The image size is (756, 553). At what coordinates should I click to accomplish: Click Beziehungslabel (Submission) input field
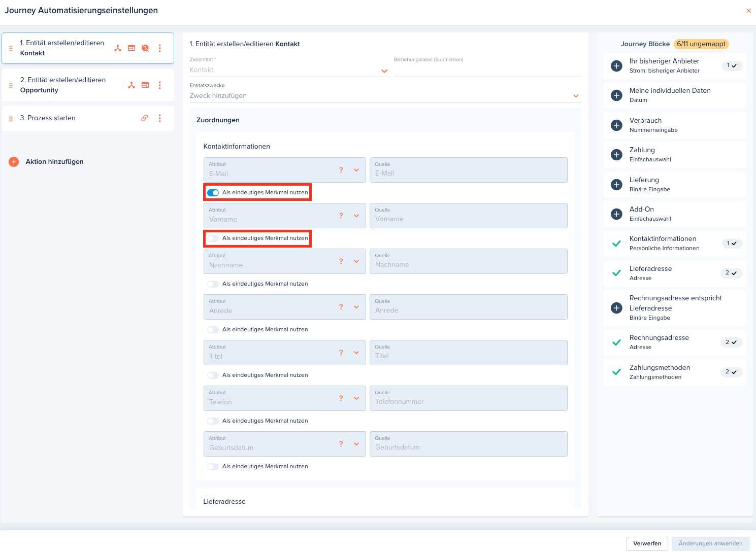(487, 70)
